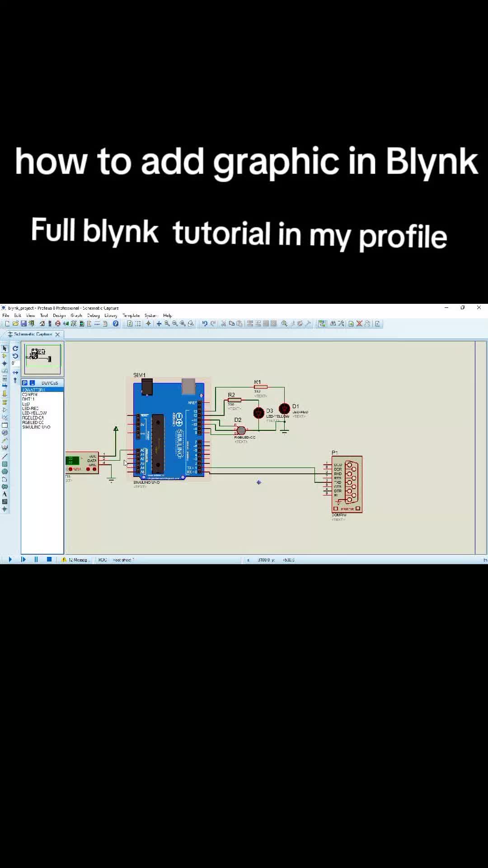Select the 2D Graphics Circle tool
This screenshot has height=868, width=488.
[5, 472]
